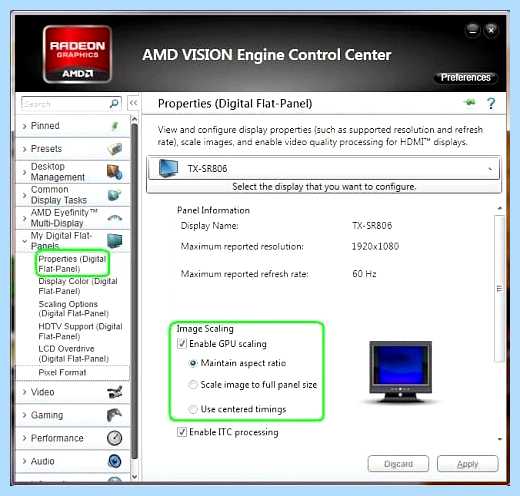This screenshot has width=520, height=496.
Task: Click properties panel scroll up arrow
Action: coord(499,208)
